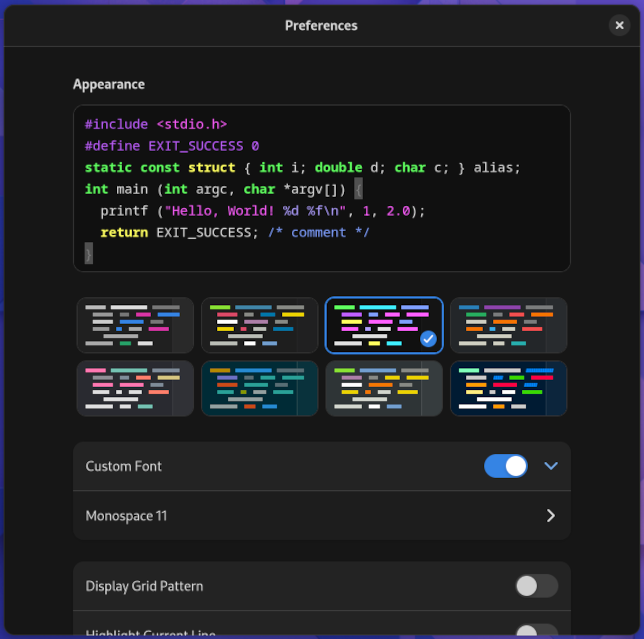Select the dark navy background scheme thumbnail

tap(508, 388)
